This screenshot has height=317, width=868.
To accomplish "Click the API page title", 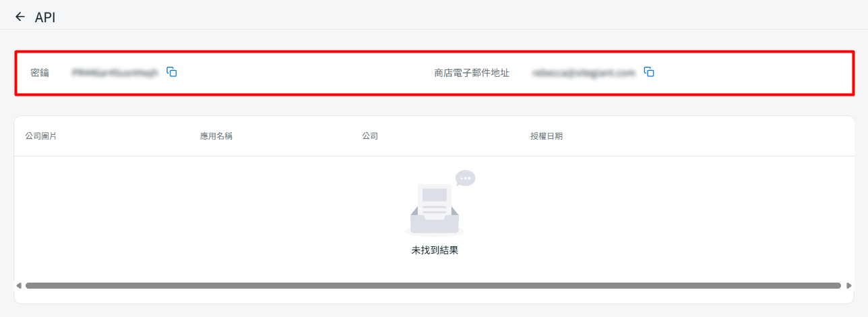I will (45, 18).
